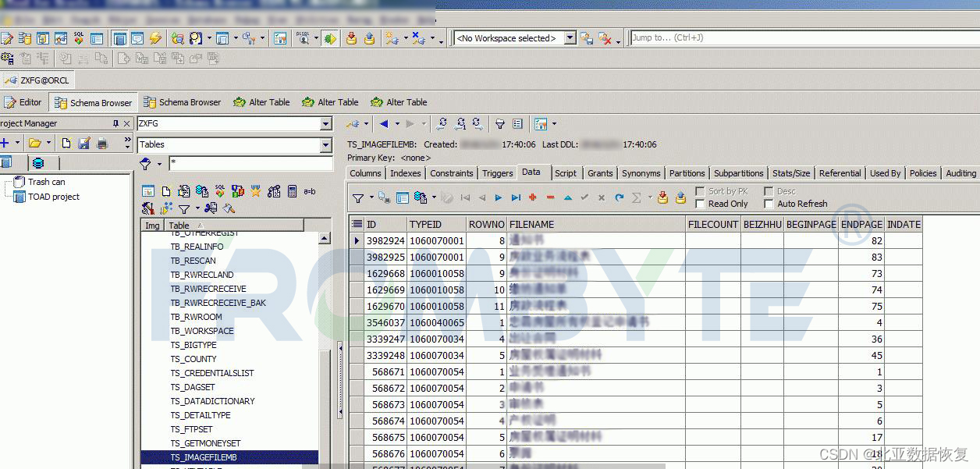Image resolution: width=980 pixels, height=469 pixels.
Task: Switch to the Indexes tab
Action: tap(406, 173)
